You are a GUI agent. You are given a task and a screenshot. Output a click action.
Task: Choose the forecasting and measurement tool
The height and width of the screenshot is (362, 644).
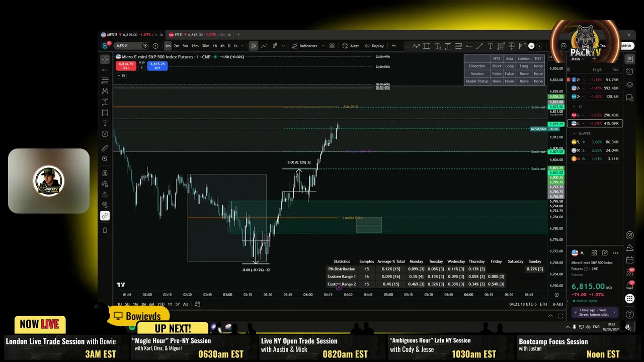(105, 102)
